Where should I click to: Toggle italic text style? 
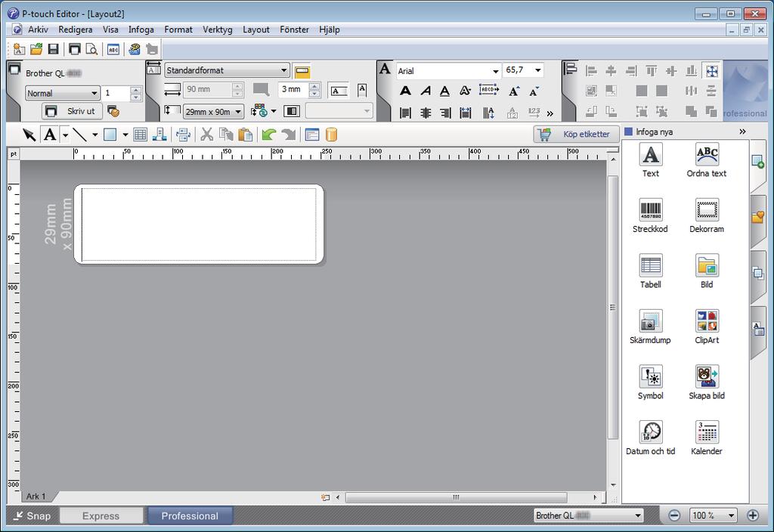(426, 91)
